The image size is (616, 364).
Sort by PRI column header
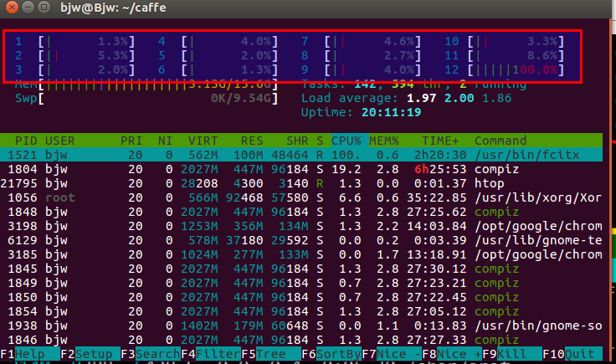pyautogui.click(x=131, y=141)
